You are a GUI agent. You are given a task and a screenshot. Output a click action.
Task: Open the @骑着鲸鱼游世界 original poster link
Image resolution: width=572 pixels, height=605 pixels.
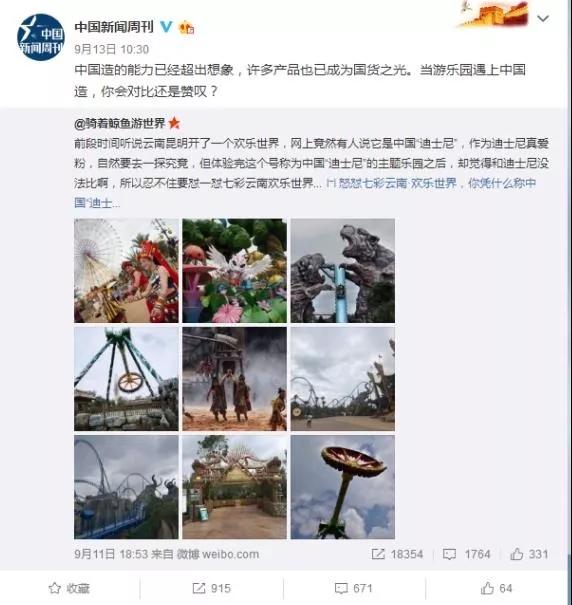(120, 123)
